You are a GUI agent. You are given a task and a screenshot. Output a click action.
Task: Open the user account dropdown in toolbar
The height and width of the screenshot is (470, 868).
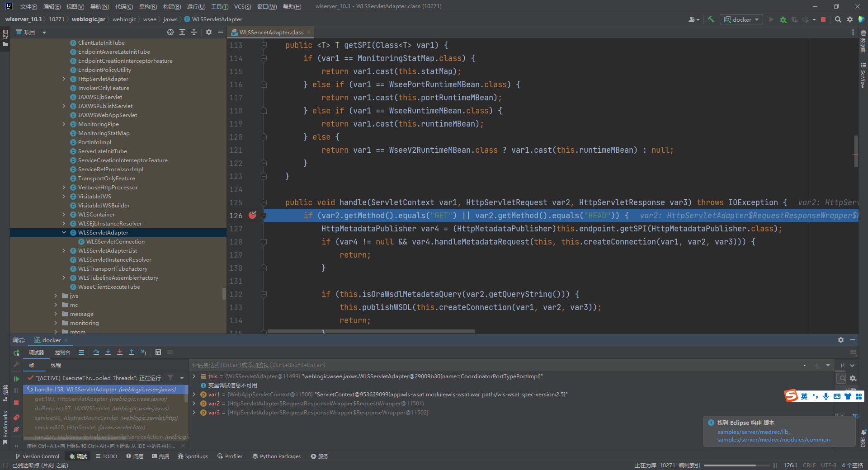point(694,19)
